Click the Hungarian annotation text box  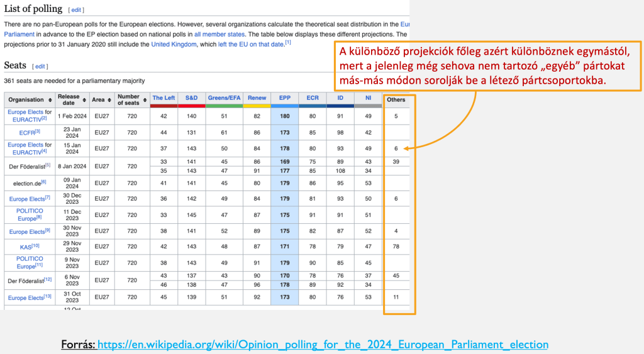click(x=488, y=65)
